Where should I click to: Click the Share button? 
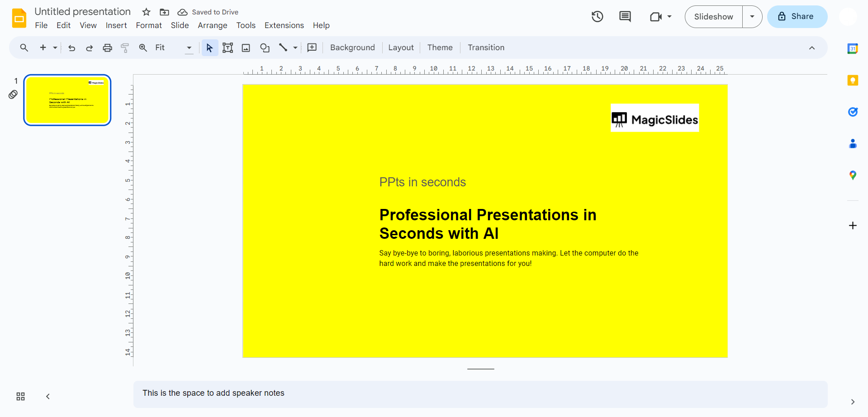point(797,17)
